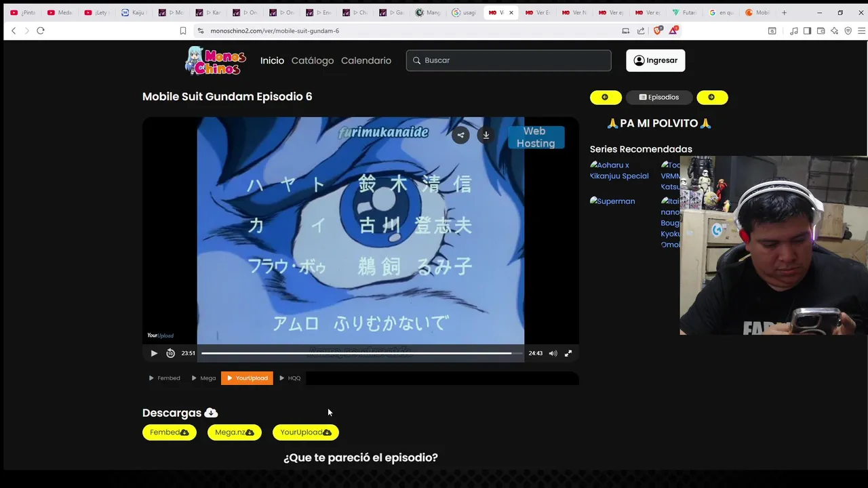Focus the Buscar search field
The height and width of the screenshot is (488, 868).
click(509, 60)
